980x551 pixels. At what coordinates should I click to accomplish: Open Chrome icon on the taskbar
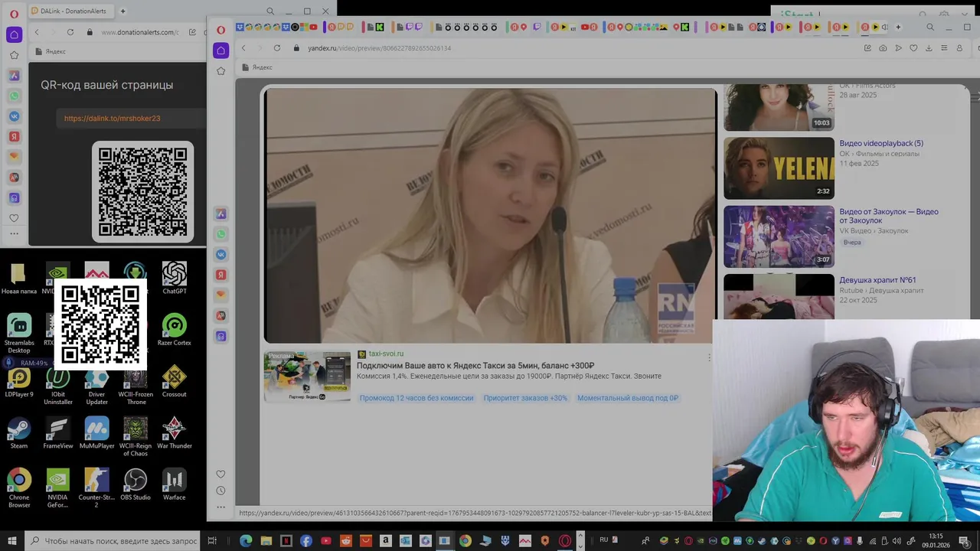[x=465, y=540]
